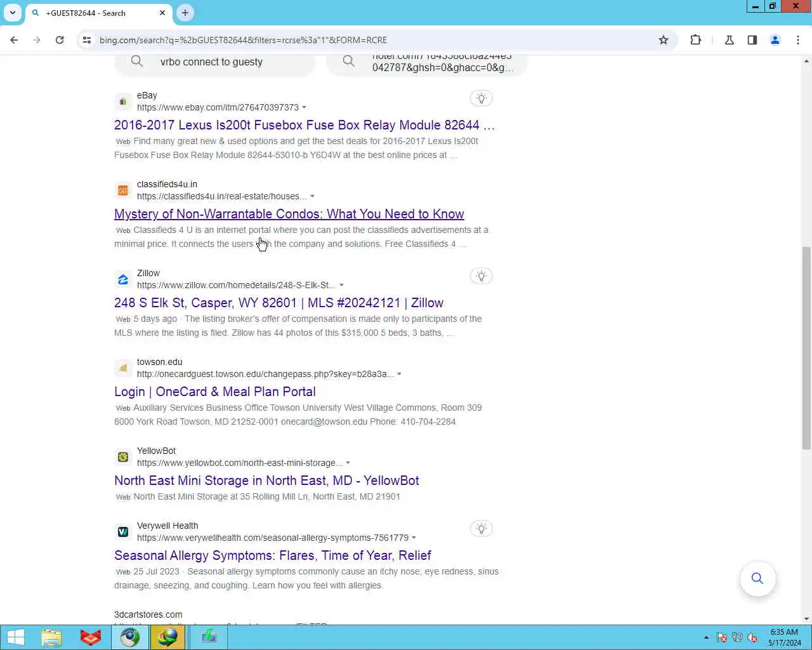
Task: Click the page vertical scrollbar thumb
Action: pyautogui.click(x=806, y=348)
